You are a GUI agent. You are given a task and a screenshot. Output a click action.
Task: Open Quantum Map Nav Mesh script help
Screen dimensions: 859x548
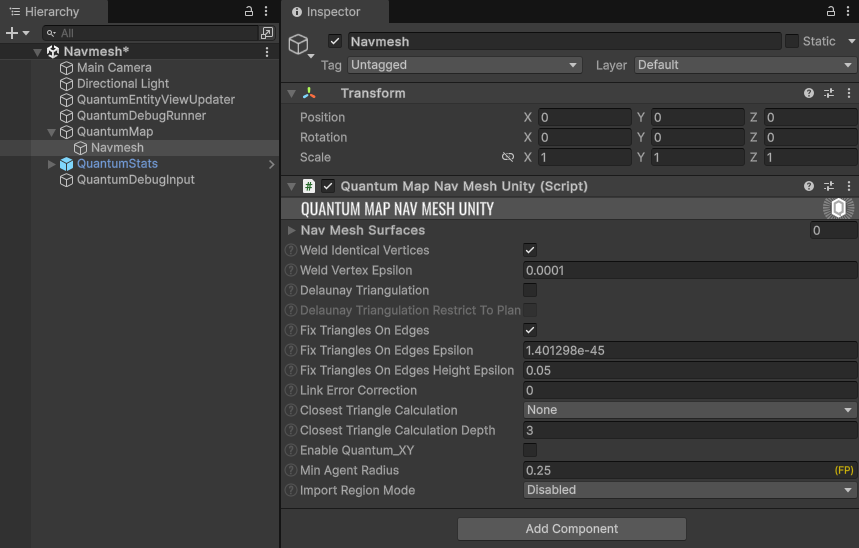pyautogui.click(x=809, y=186)
